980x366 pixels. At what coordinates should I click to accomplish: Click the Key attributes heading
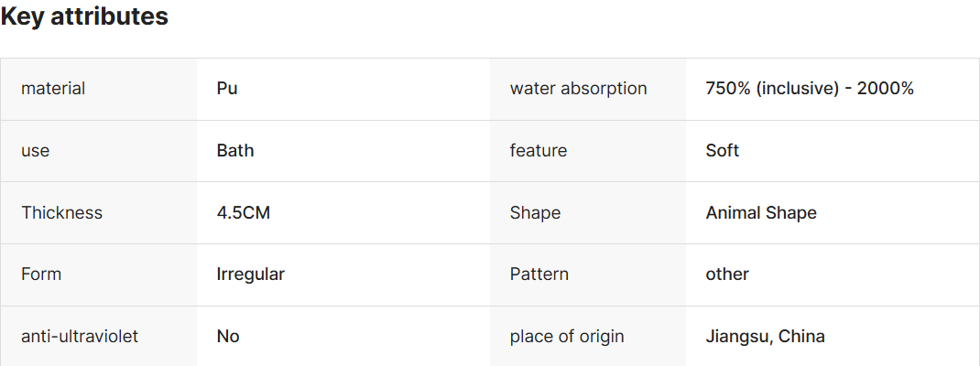coord(84,16)
